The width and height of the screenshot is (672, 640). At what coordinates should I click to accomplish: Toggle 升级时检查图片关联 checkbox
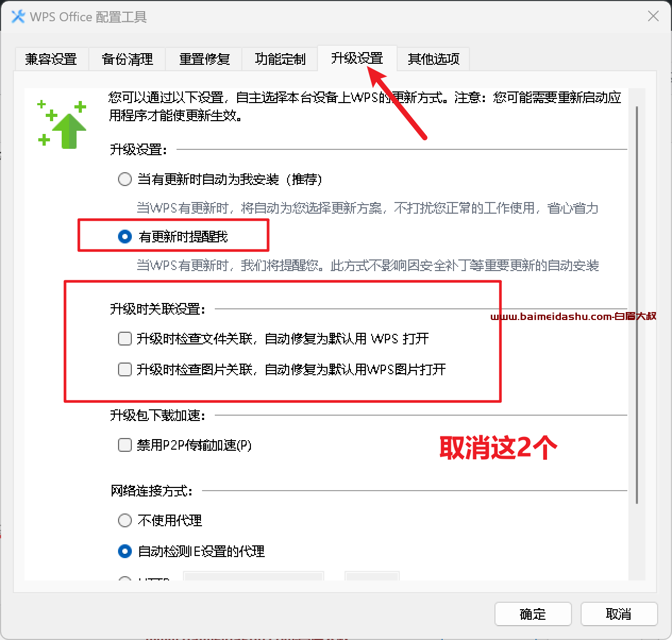point(125,369)
